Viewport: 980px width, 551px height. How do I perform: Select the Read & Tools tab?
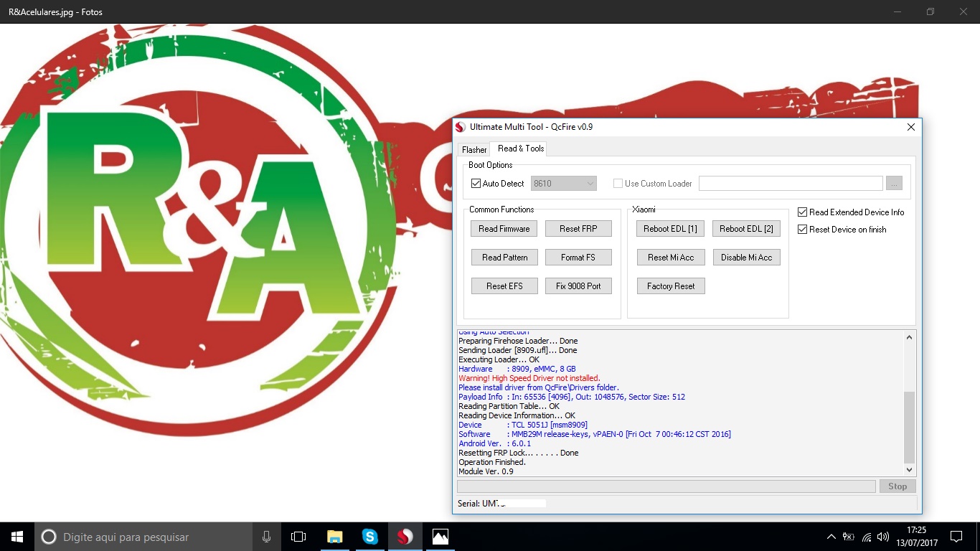521,149
